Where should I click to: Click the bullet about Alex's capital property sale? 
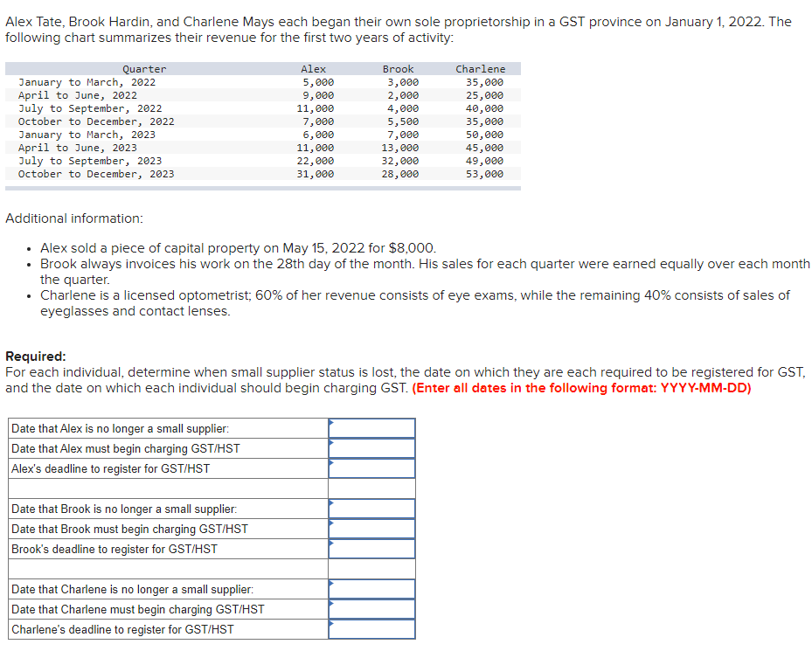pyautogui.click(x=239, y=248)
